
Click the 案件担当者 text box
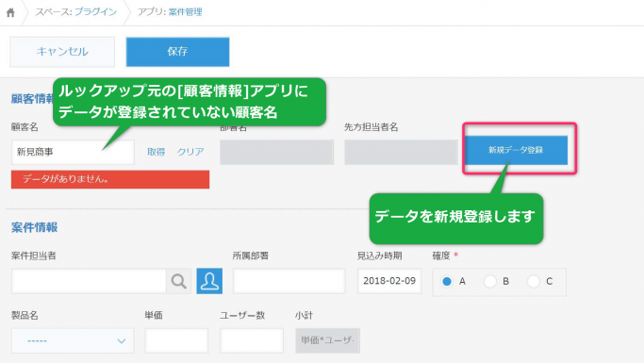point(89,281)
